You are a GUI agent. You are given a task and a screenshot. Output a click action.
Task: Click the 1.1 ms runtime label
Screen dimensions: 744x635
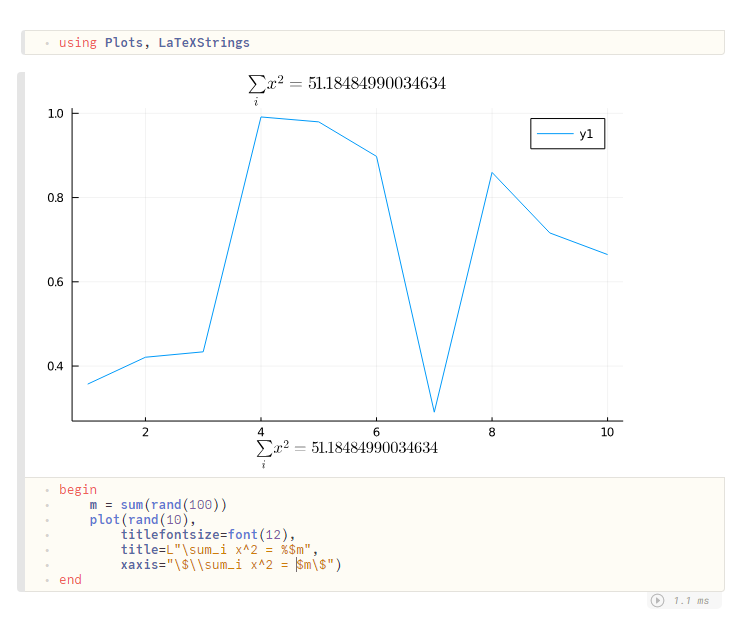pyautogui.click(x=691, y=601)
